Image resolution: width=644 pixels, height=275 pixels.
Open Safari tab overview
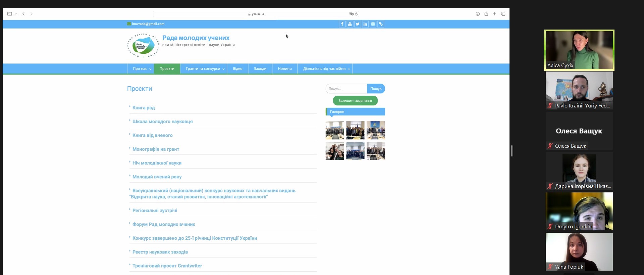503,14
